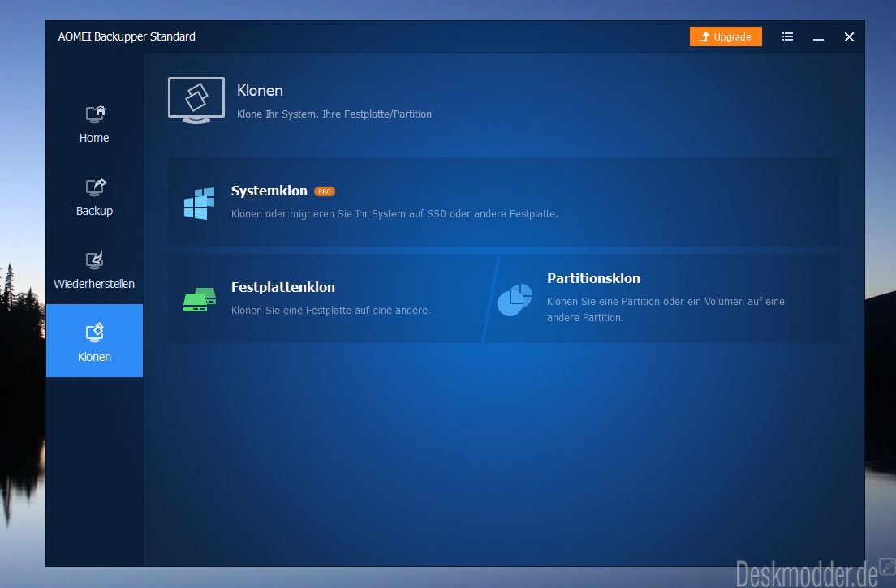Click the PRO badge next to Systemklon
The height and width of the screenshot is (588, 896).
coord(325,191)
